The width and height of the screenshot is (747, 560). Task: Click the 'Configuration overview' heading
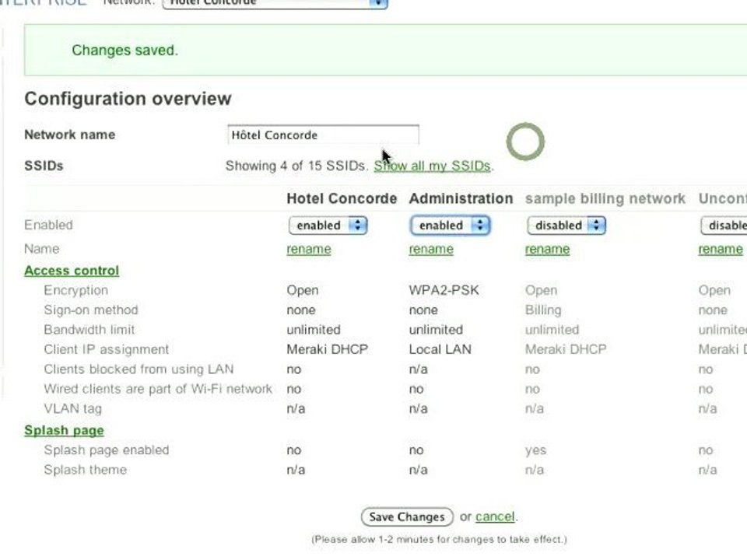pos(128,99)
